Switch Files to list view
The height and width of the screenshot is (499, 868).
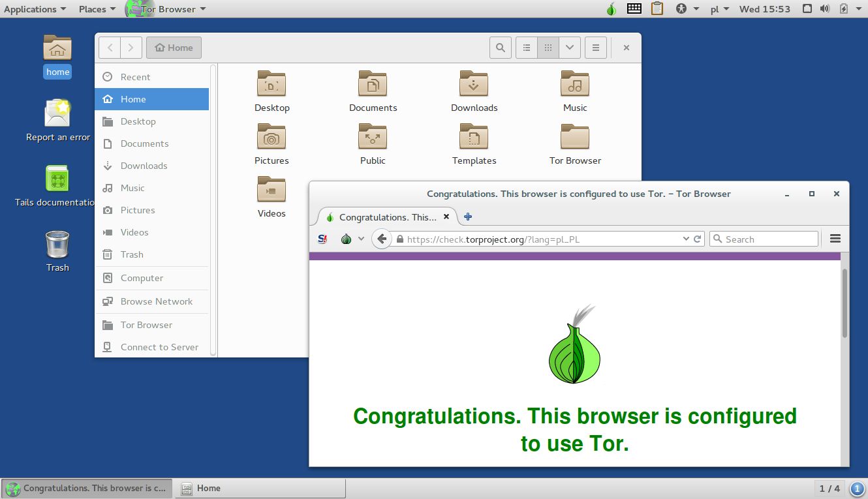pos(527,48)
